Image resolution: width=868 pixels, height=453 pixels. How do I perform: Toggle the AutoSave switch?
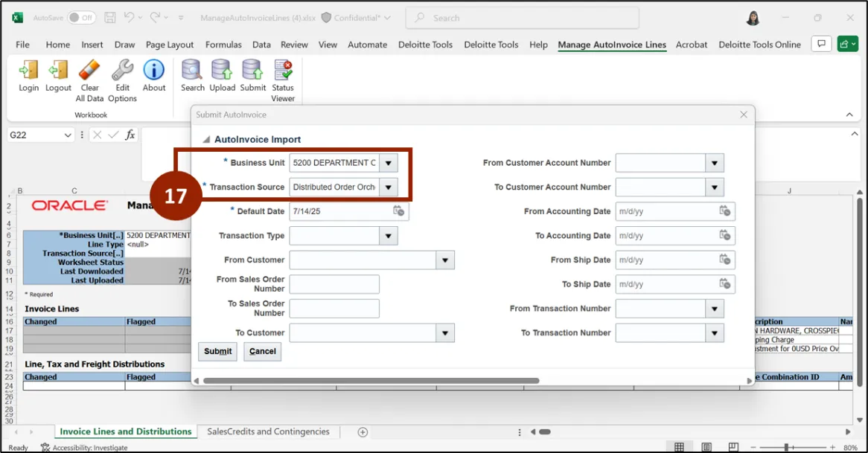(81, 17)
